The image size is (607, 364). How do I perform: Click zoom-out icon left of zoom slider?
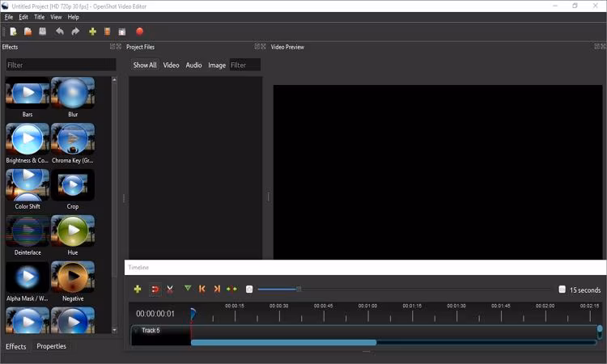[249, 290]
